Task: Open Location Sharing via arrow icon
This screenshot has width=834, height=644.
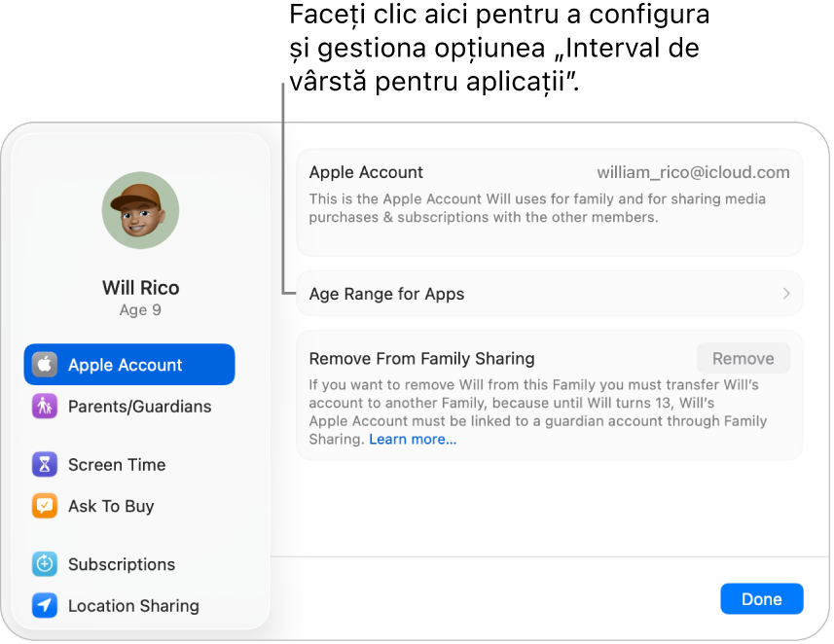Action: (45, 605)
